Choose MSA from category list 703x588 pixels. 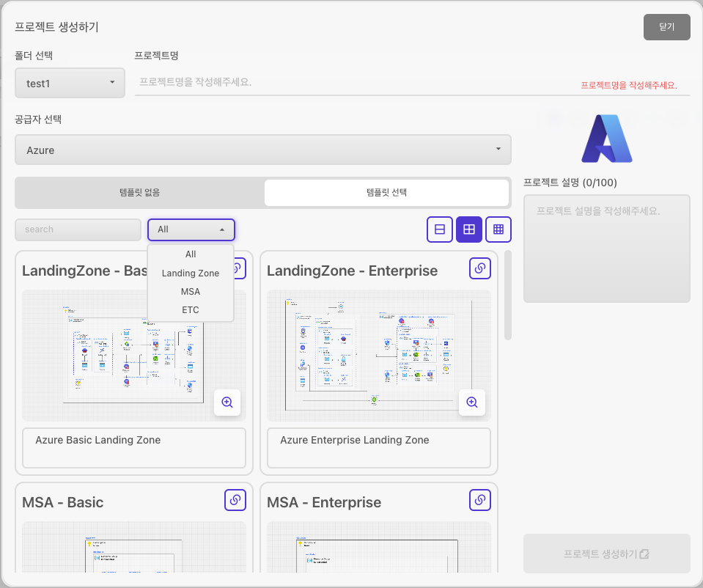click(191, 291)
